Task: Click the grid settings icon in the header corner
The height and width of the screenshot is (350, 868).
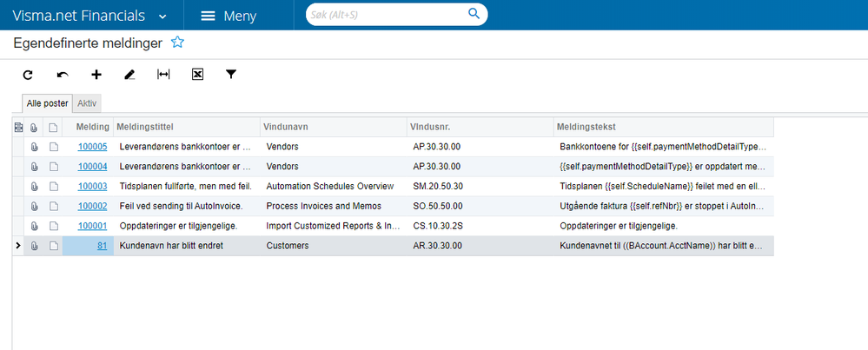Action: (18, 128)
